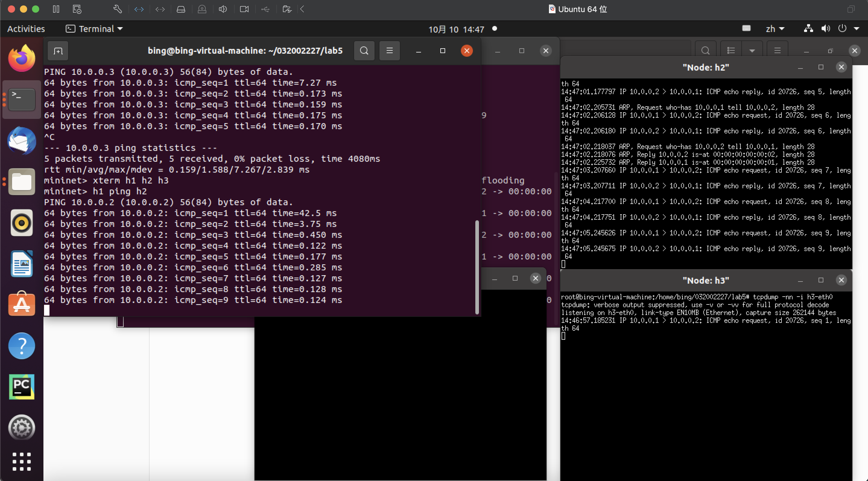Click the terminal search icon
This screenshot has height=481, width=868.
coord(364,51)
